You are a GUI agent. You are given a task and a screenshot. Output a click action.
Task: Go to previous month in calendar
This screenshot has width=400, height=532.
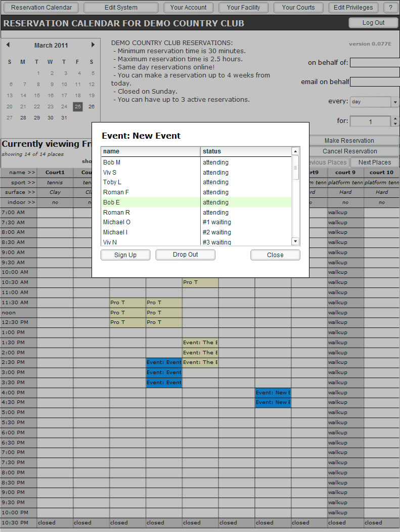pyautogui.click(x=8, y=45)
